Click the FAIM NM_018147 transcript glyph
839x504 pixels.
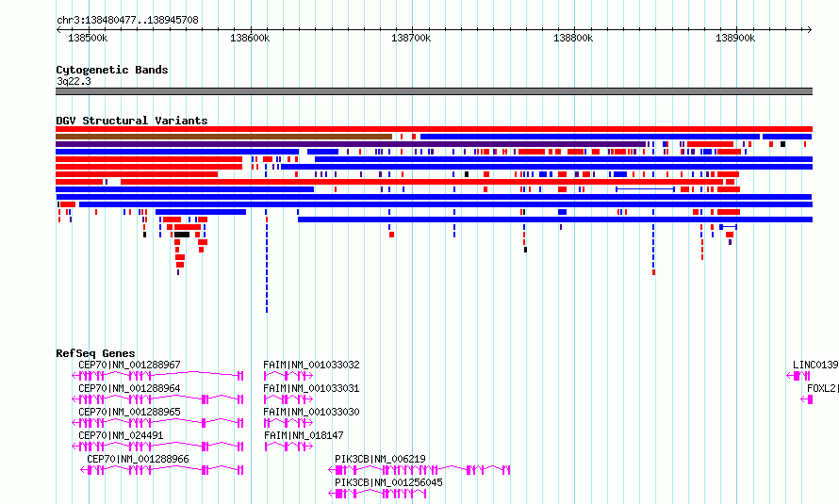point(288,447)
